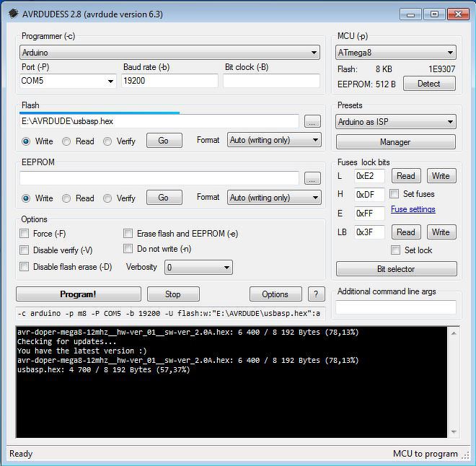Enable Disable flash erase (-D) checkbox
This screenshot has height=466, width=476.
pos(25,267)
